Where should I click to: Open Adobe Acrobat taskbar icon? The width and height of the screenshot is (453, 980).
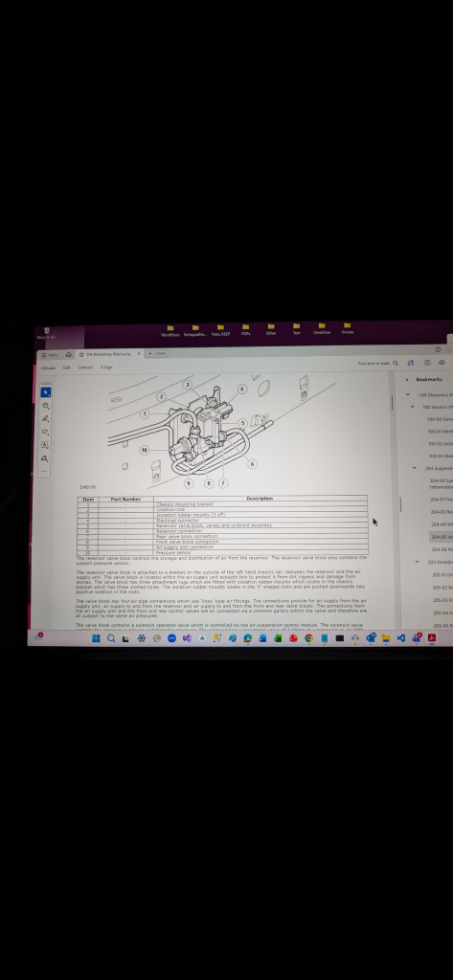[432, 637]
